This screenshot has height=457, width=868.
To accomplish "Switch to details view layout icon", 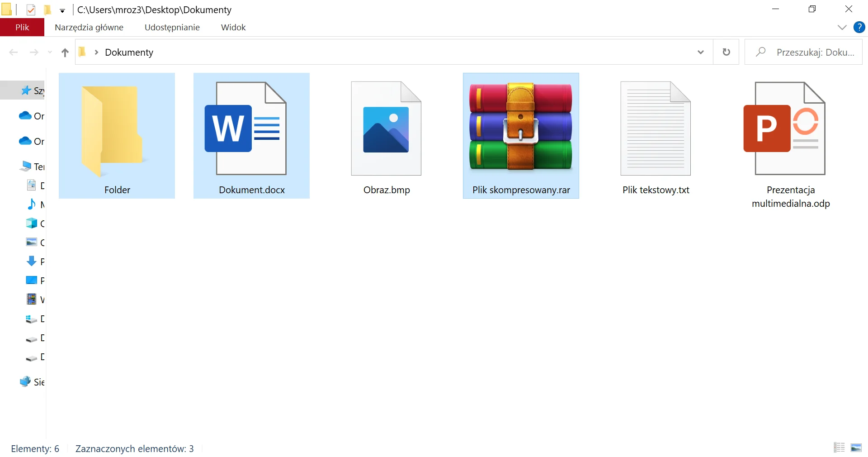I will coord(840,447).
